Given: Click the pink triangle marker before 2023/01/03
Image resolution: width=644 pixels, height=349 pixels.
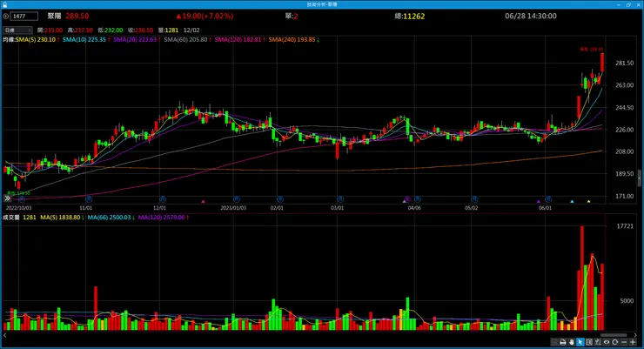Looking at the screenshot, I should (x=203, y=201).
